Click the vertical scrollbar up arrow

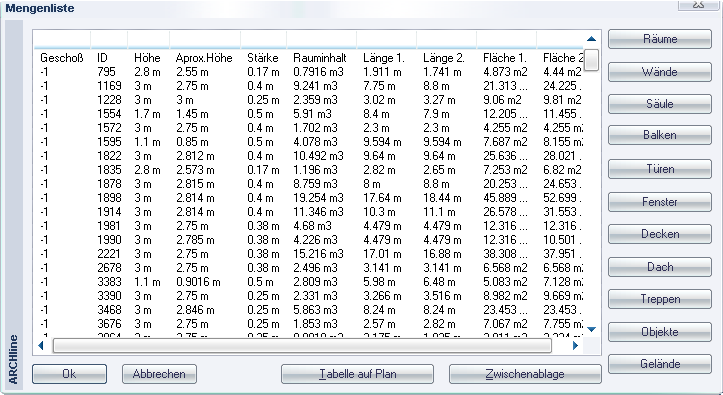(592, 39)
